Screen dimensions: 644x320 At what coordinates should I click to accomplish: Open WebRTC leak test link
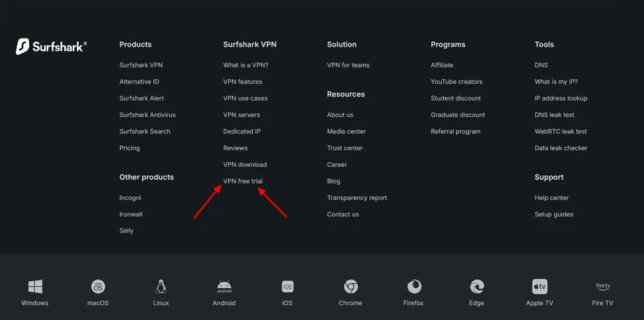click(561, 131)
